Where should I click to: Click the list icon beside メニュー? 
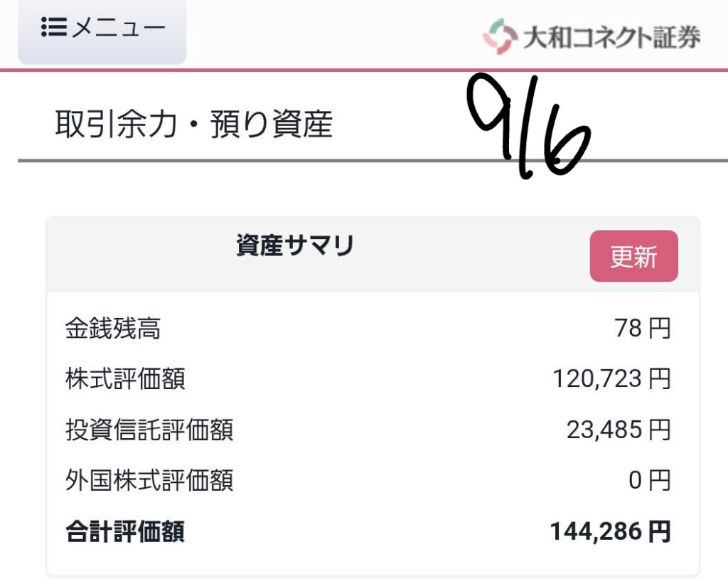tap(54, 27)
